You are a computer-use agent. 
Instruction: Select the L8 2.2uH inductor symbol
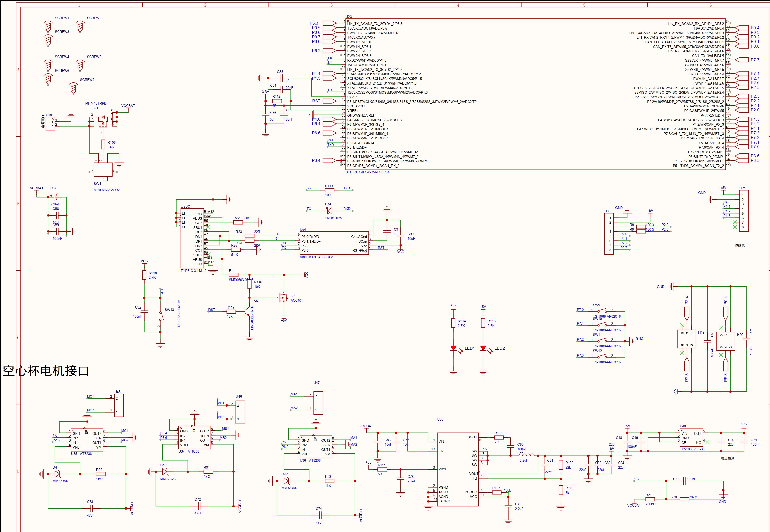527,455
